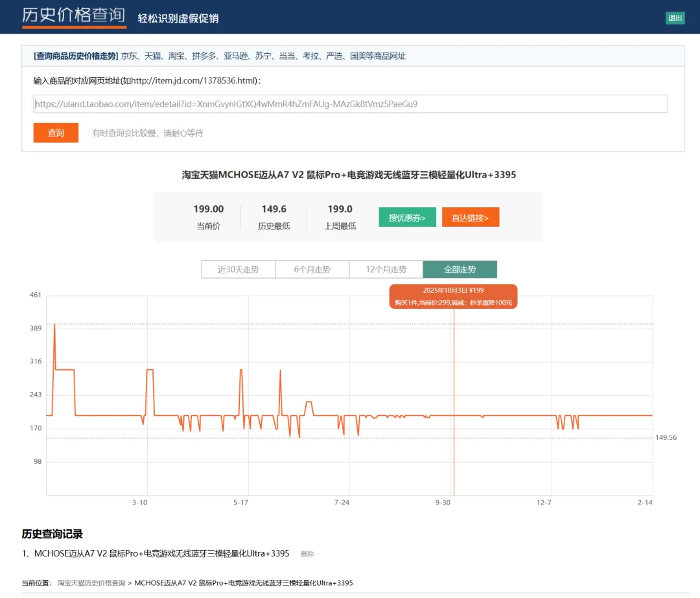This screenshot has height=598, width=700.
Task: Click the 9-30 date axis label
Action: [x=443, y=503]
